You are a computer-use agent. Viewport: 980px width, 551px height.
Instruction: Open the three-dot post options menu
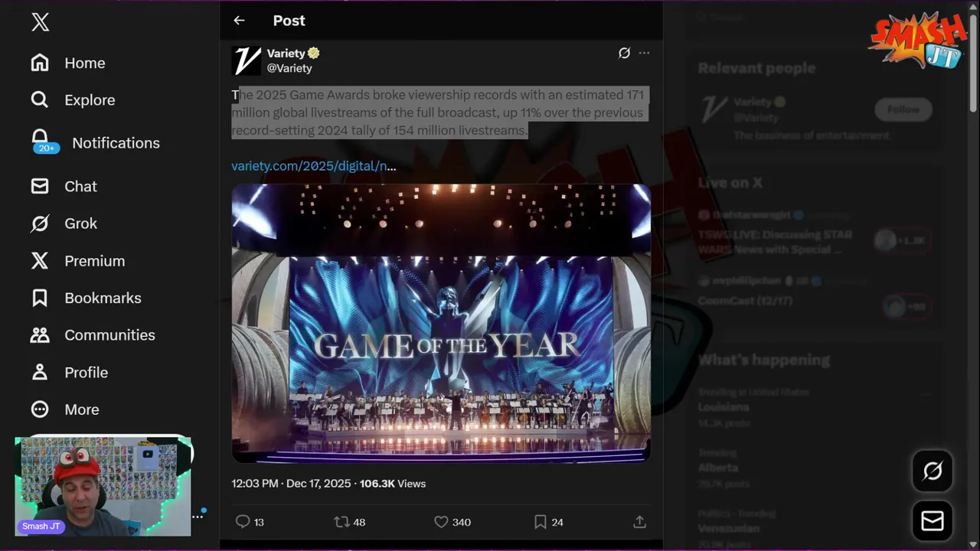(x=644, y=53)
